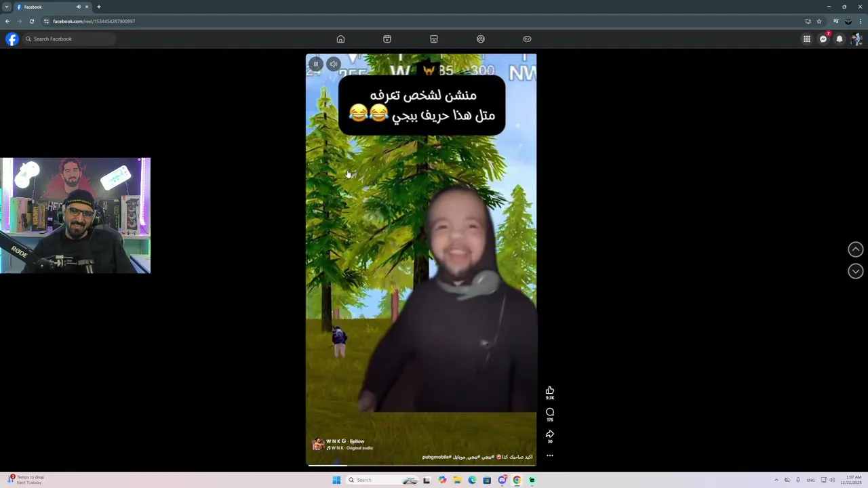Open the Facebook menu grid
This screenshot has height=488, width=868.
(x=807, y=39)
